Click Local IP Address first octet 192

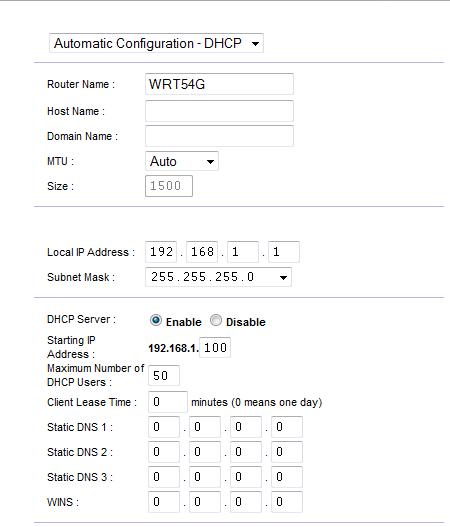tap(161, 252)
